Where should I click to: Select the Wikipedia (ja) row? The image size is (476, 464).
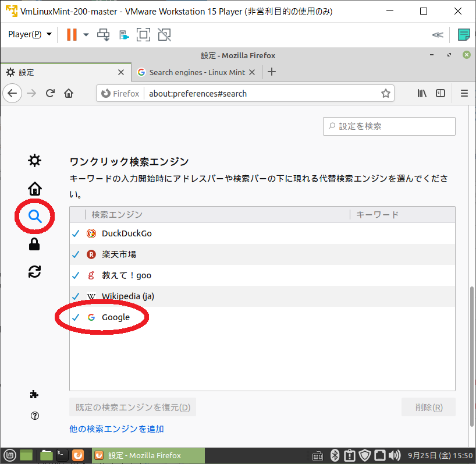(x=262, y=296)
